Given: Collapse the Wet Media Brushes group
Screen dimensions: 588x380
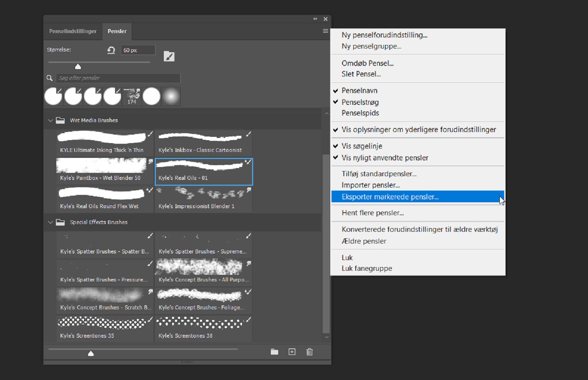Looking at the screenshot, I should (x=50, y=120).
